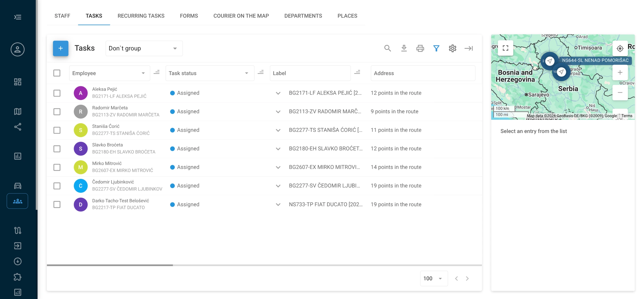644x299 pixels.
Task: Print the tasks list
Action: tap(420, 48)
